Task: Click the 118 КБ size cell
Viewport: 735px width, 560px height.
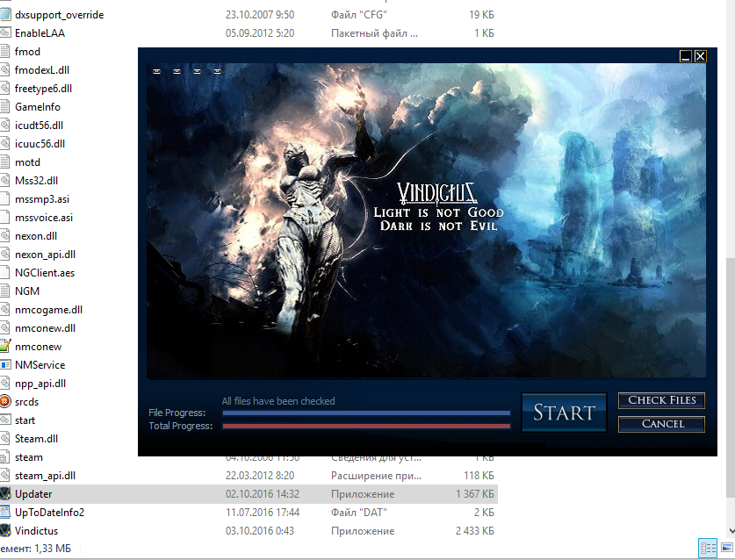Action: pyautogui.click(x=479, y=475)
